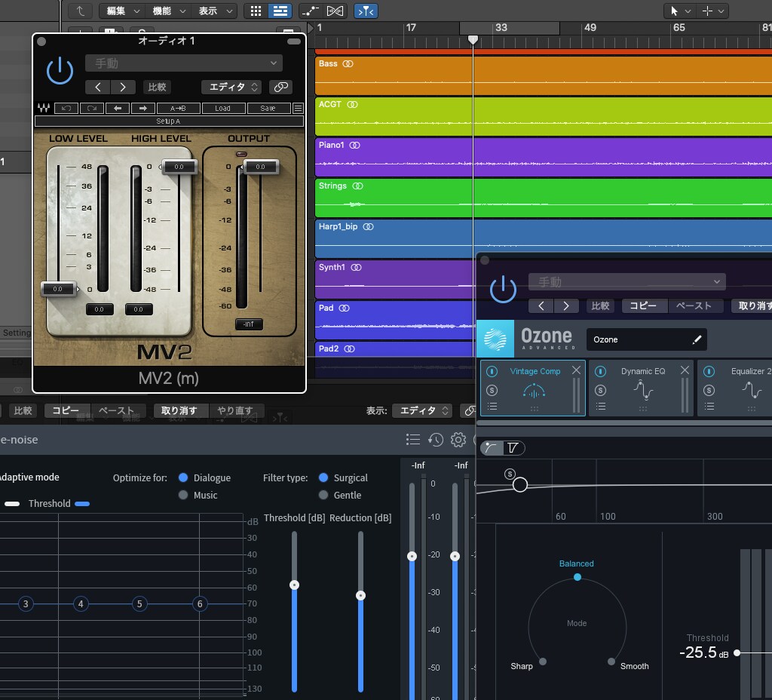Open 表示 menu in Logic toolbar

pyautogui.click(x=214, y=11)
